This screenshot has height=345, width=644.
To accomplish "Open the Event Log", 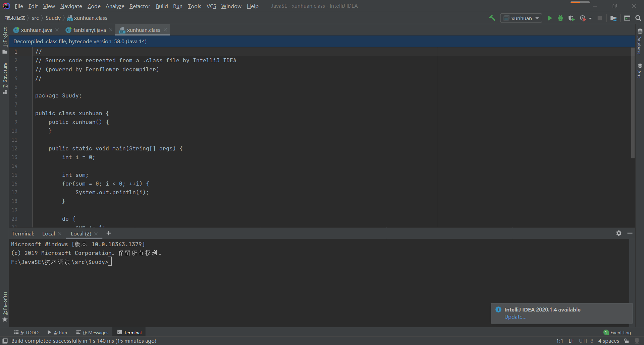I will [617, 333].
